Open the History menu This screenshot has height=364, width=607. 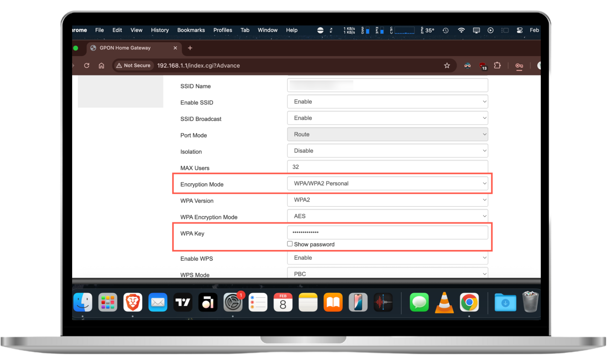160,30
